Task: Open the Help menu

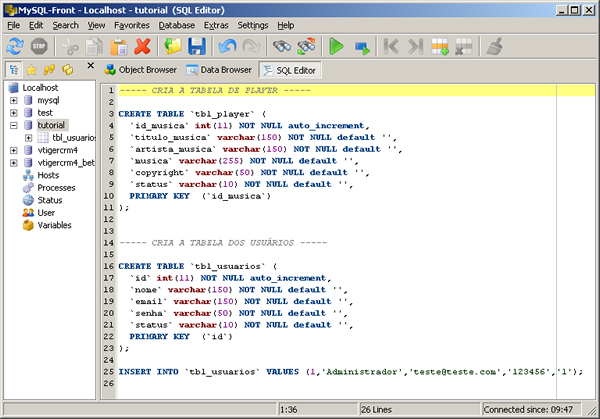Action: [286, 25]
